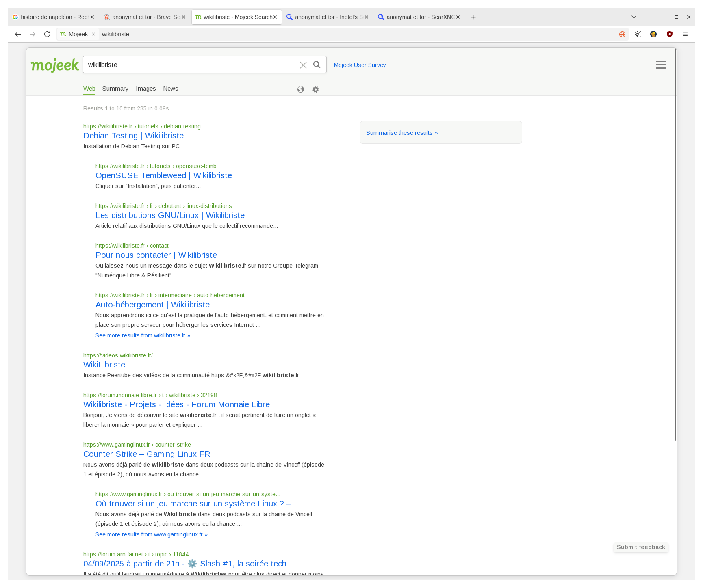Click the orange globe proxy icon
This screenshot has width=703, height=588.
[x=622, y=34]
